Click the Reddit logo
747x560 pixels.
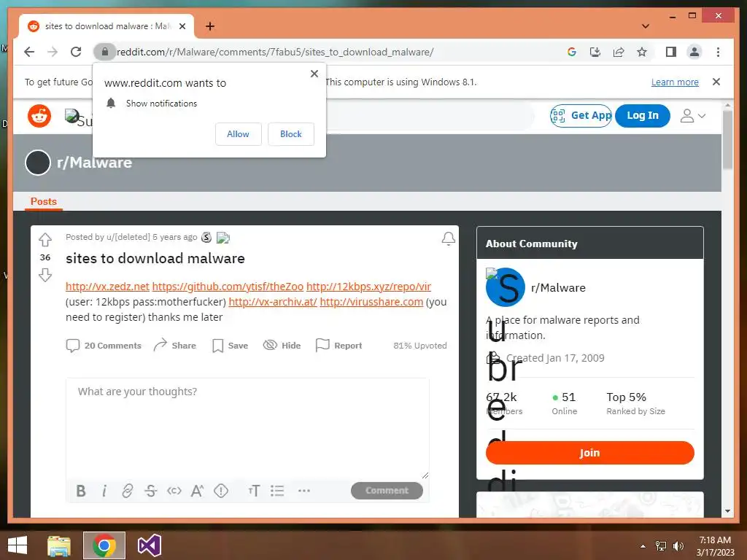[39, 116]
